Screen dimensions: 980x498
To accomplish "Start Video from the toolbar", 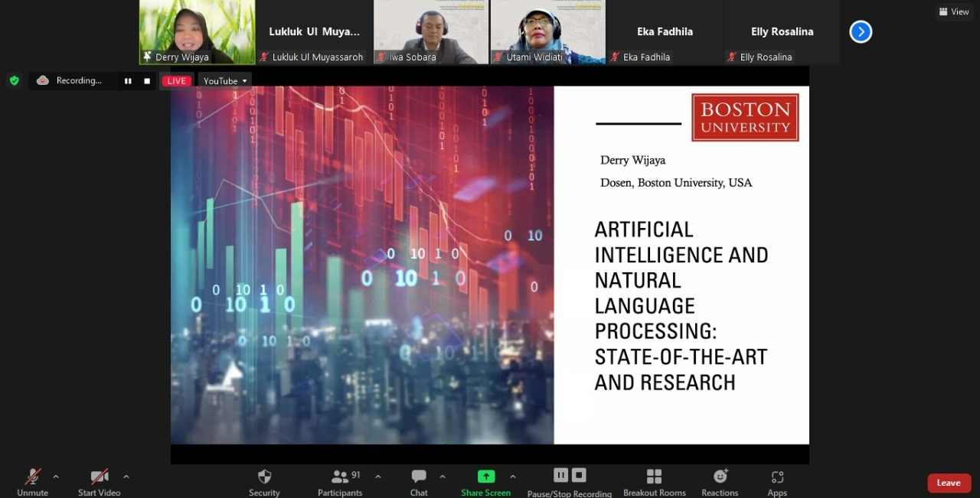I will (100, 483).
